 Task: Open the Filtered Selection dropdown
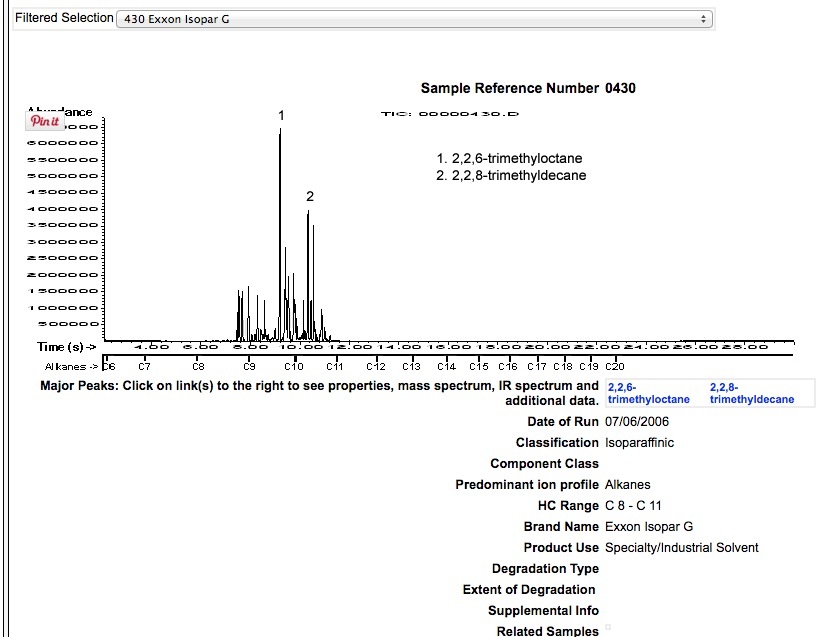pos(414,19)
